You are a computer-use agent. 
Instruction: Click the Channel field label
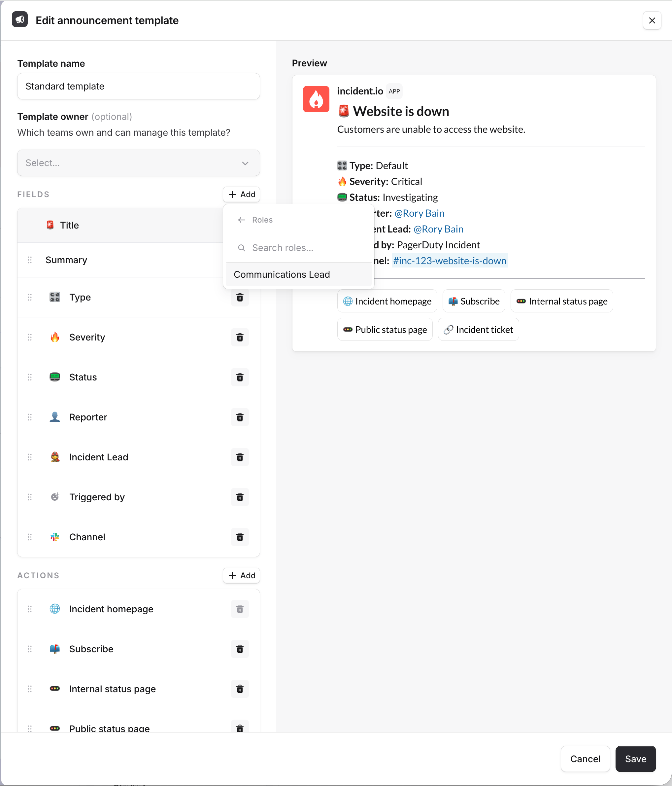[x=87, y=537]
